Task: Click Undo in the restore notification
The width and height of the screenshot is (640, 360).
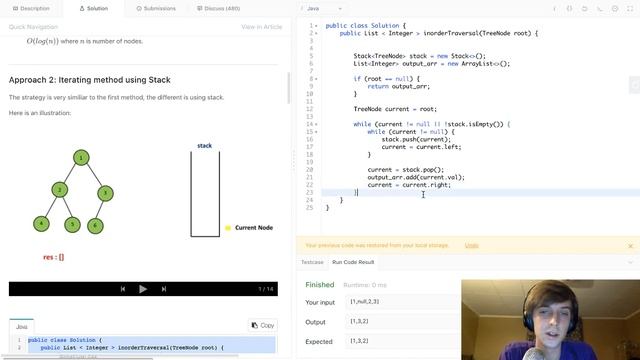Action: point(471,245)
